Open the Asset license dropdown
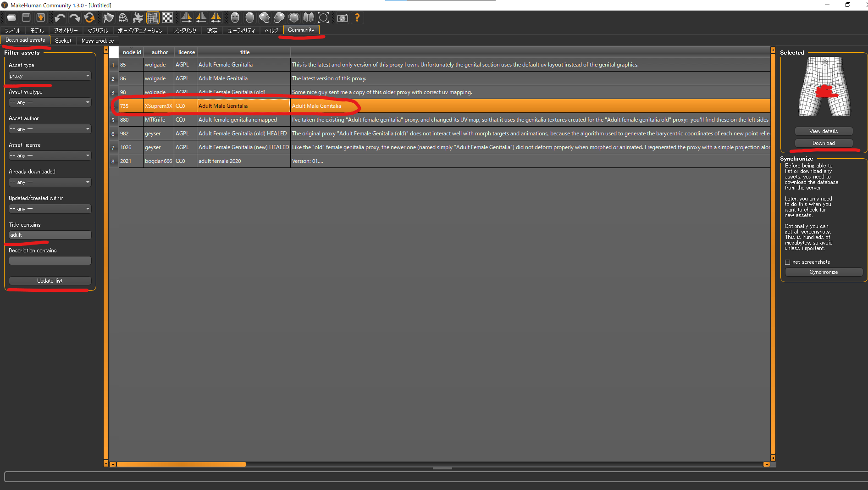 coord(50,156)
